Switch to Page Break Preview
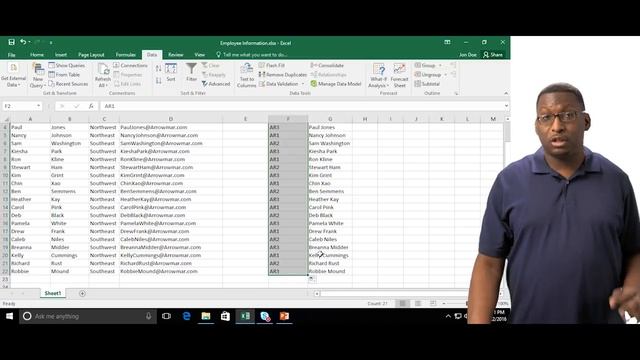Viewport: 640px width, 360px height. [433, 304]
